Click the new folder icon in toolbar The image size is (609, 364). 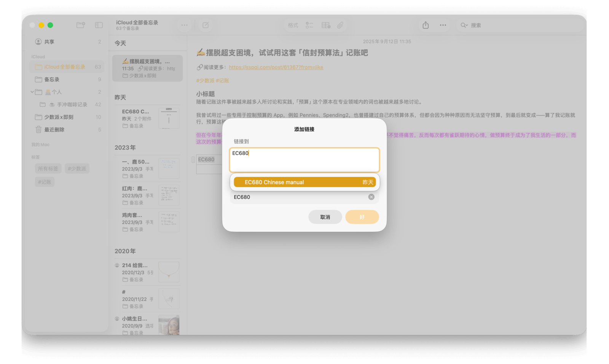80,25
